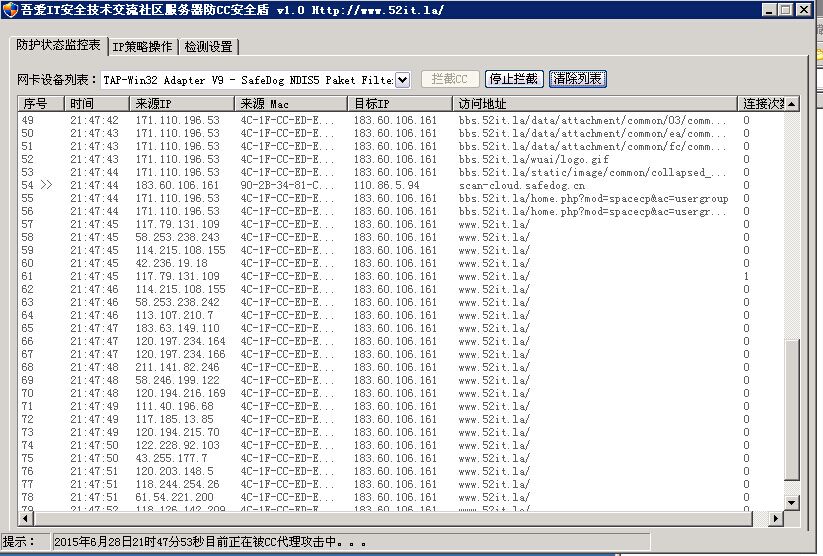Select source IP 58.253.238.242
The width and height of the screenshot is (823, 556).
177,302
